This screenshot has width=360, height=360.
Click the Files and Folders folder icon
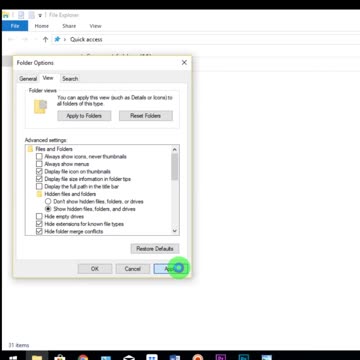pyautogui.click(x=30, y=149)
